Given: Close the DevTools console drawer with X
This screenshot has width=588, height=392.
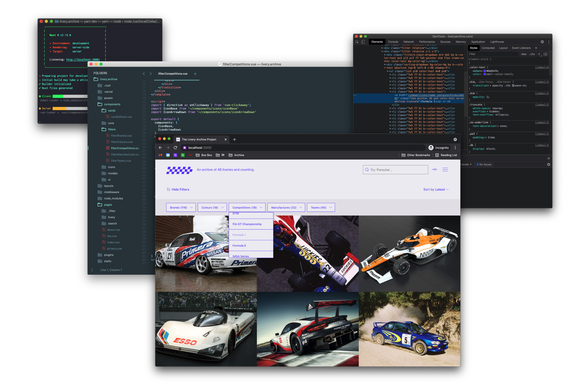Looking at the screenshot, I should (x=549, y=158).
